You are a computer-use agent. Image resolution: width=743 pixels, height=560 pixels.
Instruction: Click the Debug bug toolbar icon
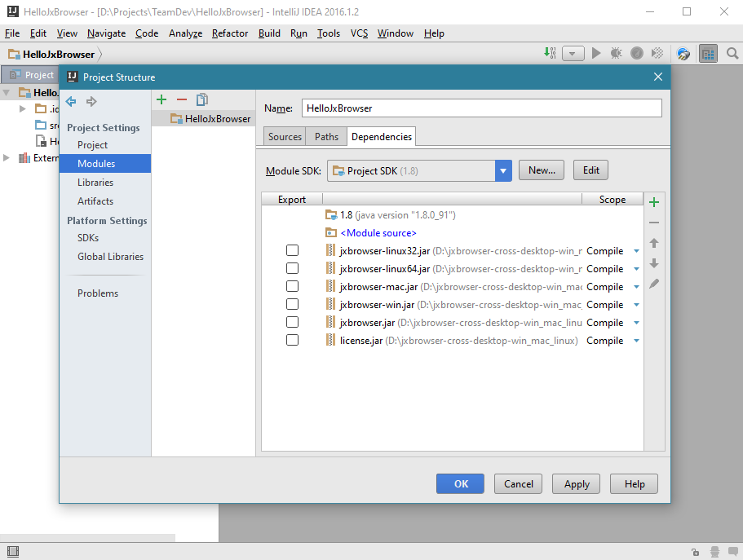[x=616, y=53]
